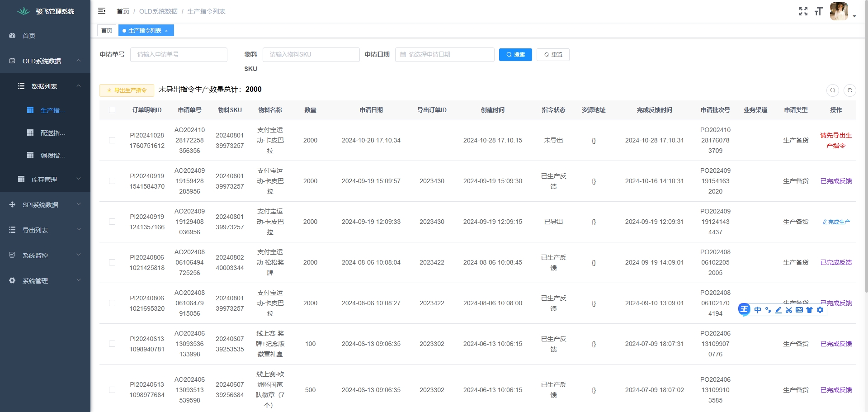Click the 数据列表 list icon

pos(21,86)
